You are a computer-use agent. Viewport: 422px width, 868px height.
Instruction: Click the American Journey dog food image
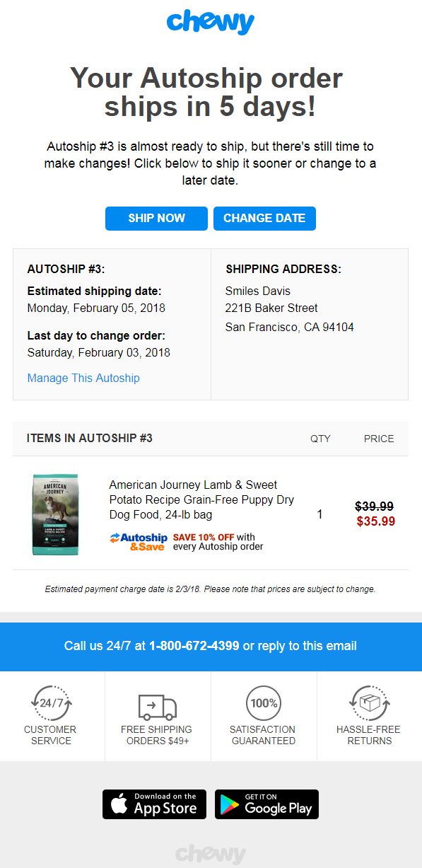coord(56,514)
